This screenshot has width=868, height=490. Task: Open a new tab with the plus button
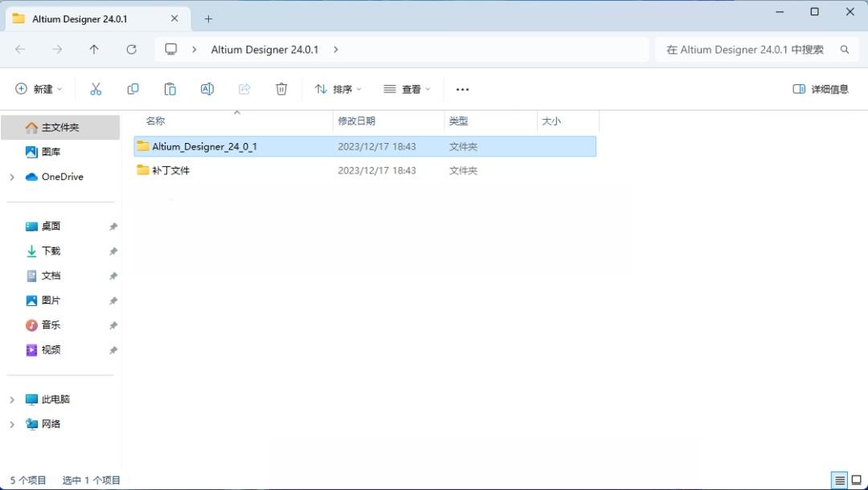pyautogui.click(x=208, y=18)
